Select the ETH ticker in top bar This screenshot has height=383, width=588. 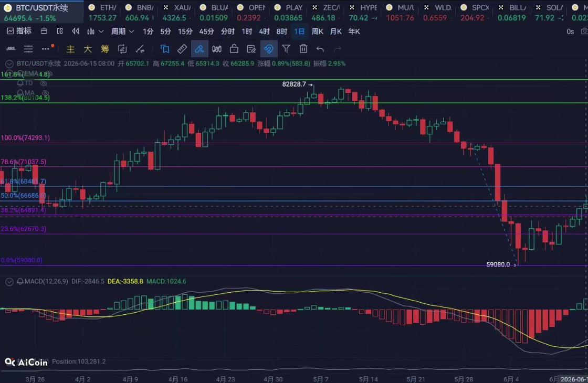click(102, 13)
